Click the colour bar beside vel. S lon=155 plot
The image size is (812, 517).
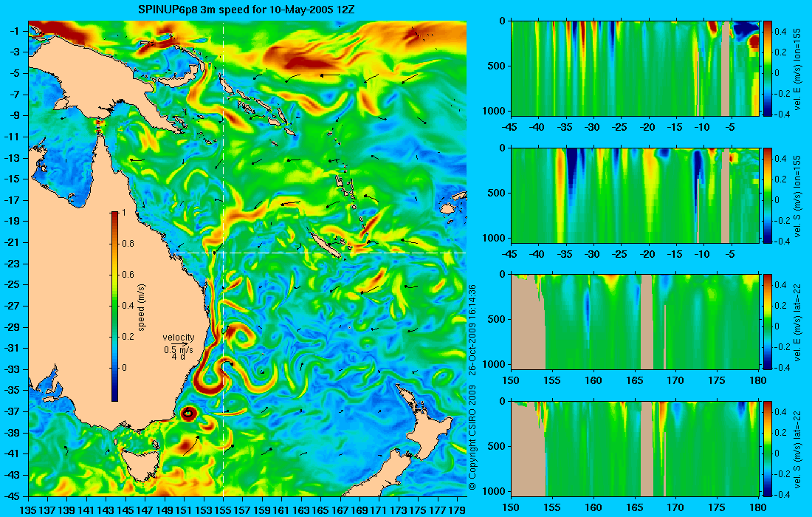point(767,195)
